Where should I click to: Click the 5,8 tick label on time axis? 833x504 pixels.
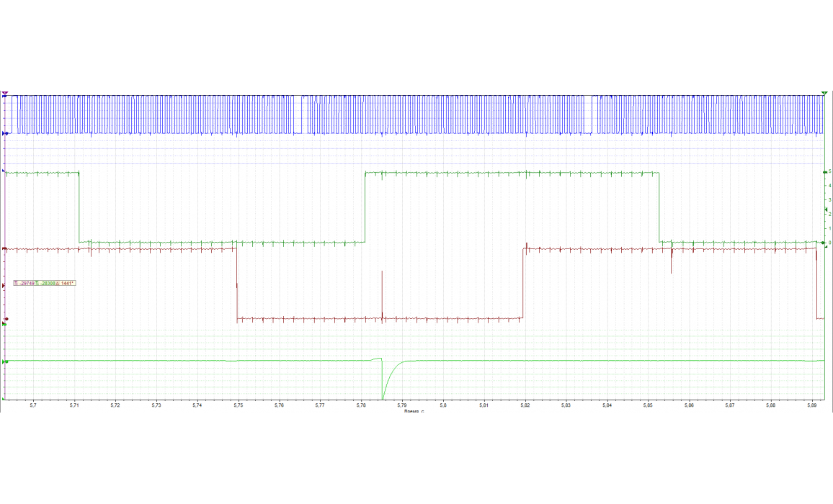pyautogui.click(x=443, y=405)
